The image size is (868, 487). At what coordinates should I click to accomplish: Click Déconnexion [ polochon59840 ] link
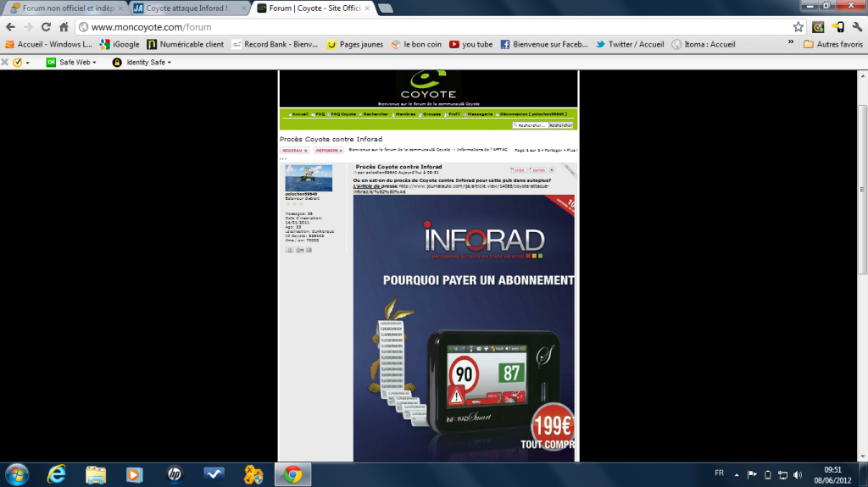pyautogui.click(x=531, y=114)
